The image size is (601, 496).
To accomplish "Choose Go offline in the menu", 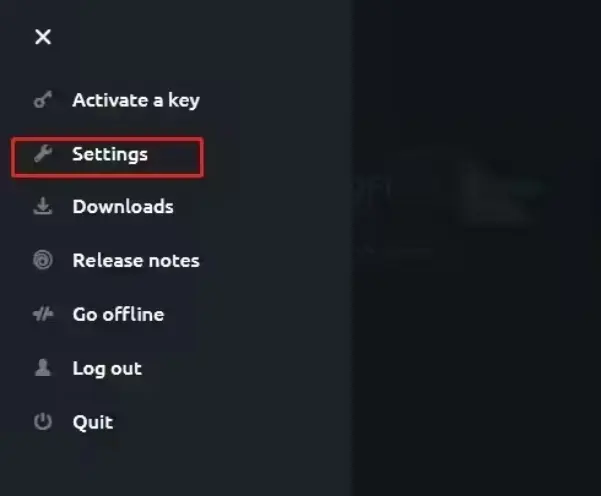I will pos(99,314).
